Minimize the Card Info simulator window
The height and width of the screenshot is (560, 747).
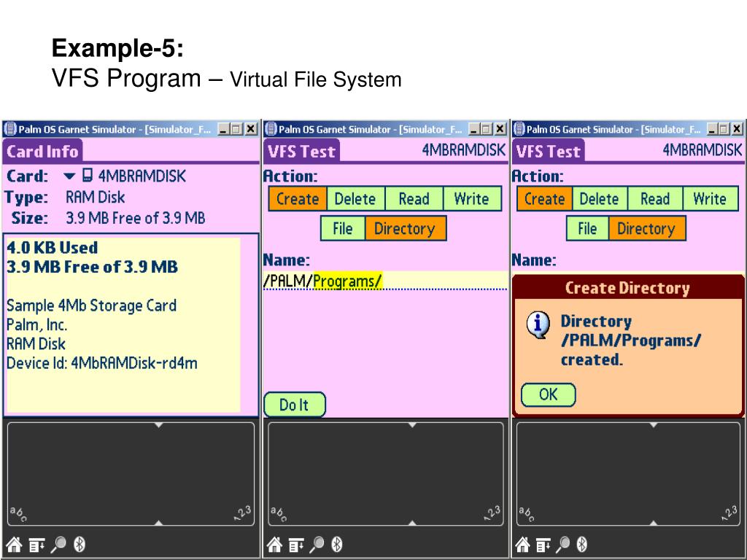pos(223,129)
